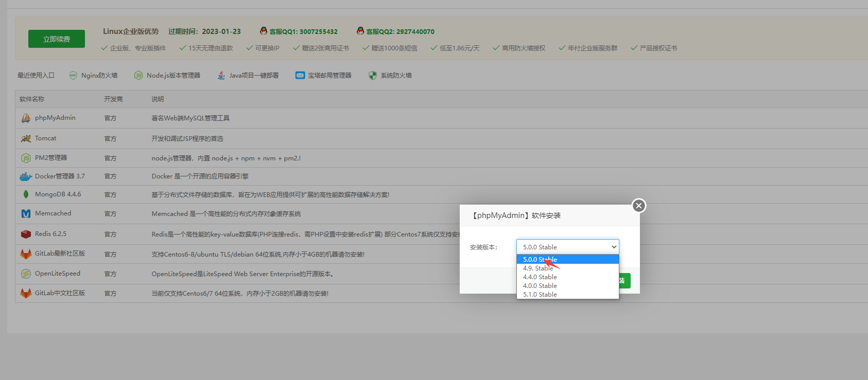Viewport: 868px width, 380px height.
Task: Click the Tomcat cat icon
Action: [26, 138]
